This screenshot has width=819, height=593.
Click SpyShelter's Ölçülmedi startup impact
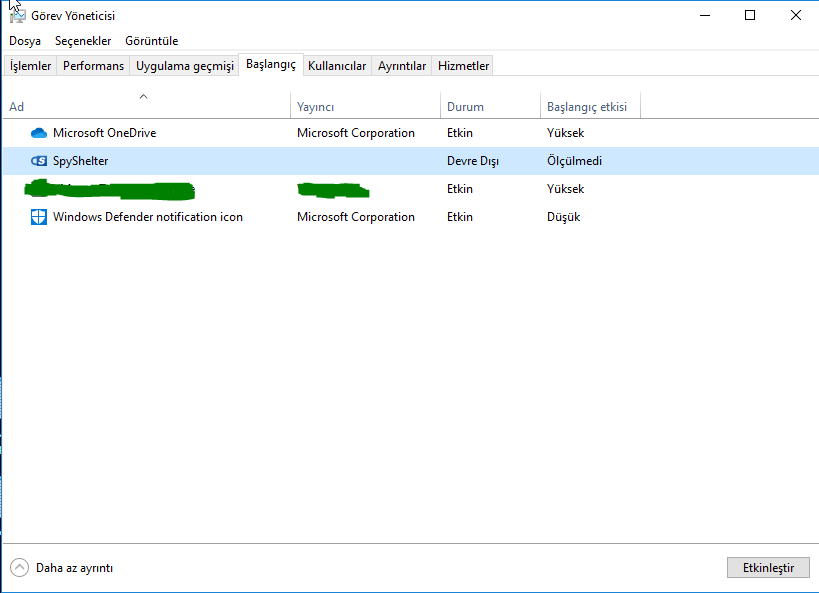click(574, 161)
